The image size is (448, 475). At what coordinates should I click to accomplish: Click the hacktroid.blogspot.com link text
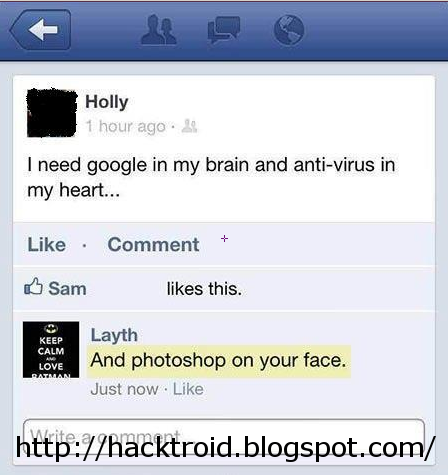(x=225, y=447)
